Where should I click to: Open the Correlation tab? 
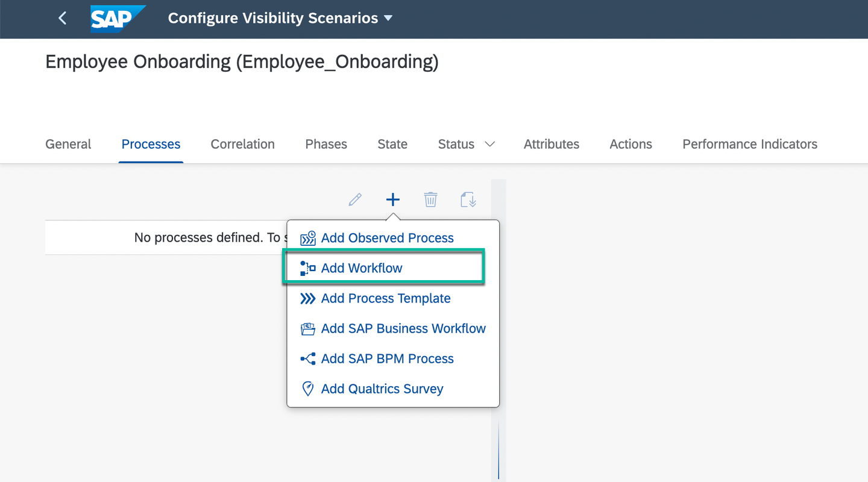point(242,144)
